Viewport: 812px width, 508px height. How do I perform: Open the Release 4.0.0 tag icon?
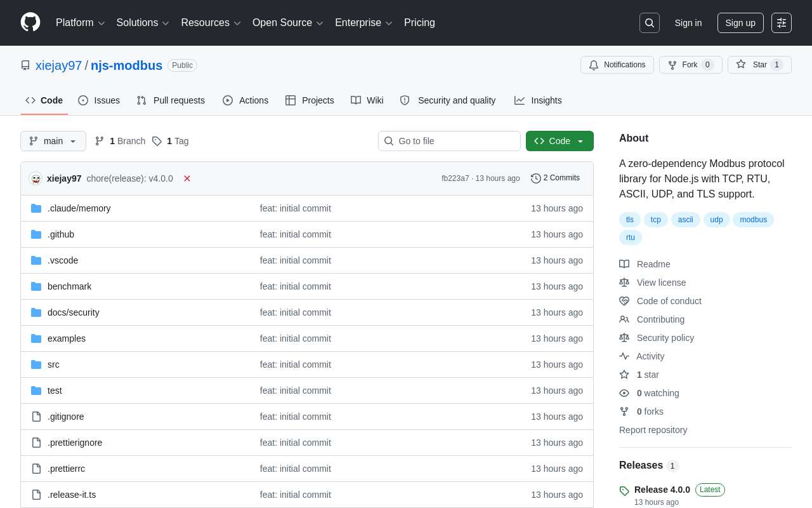(x=624, y=490)
